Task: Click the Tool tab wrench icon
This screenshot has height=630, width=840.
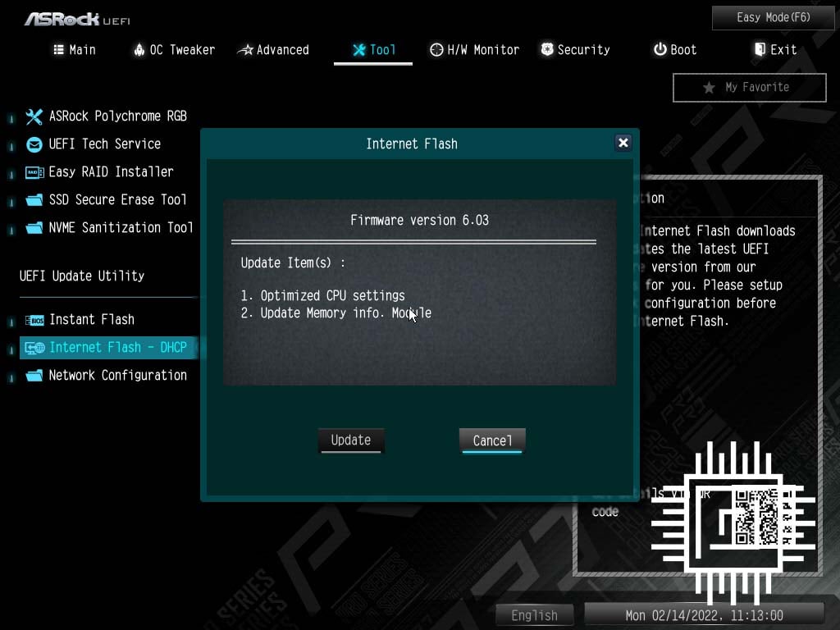Action: click(x=359, y=50)
